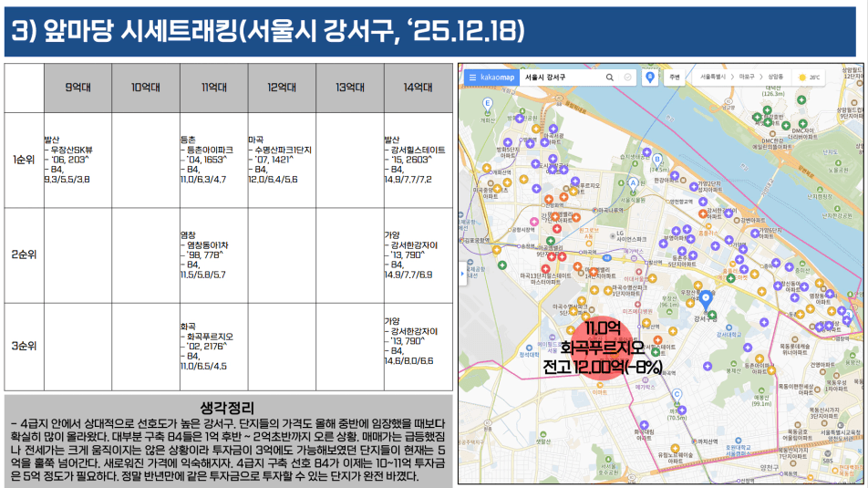Click the 14억대 column header
The width and height of the screenshot is (868, 488).
(418, 88)
